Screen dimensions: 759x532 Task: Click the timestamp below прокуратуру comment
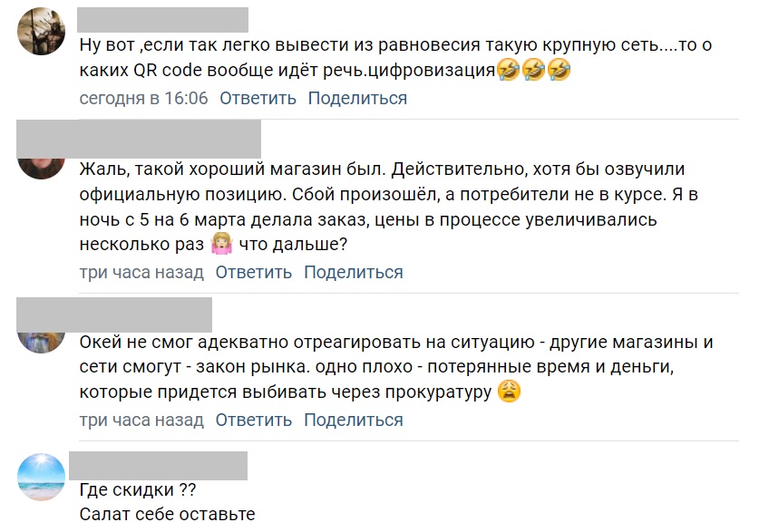pyautogui.click(x=141, y=421)
